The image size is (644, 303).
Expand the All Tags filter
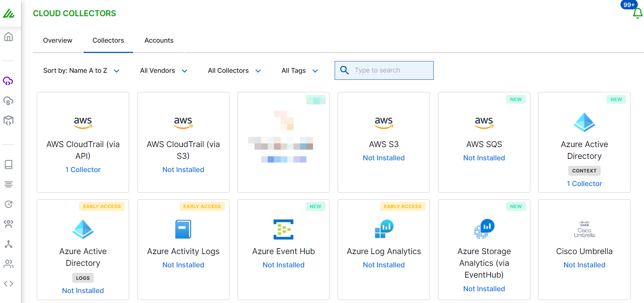point(300,71)
